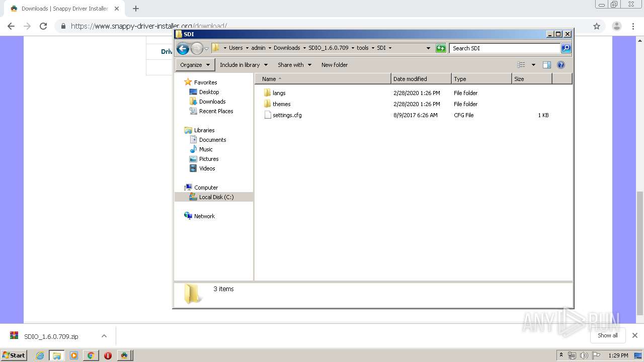The image size is (644, 362).
Task: Open Recent Places in the navigation pane
Action: (216, 111)
